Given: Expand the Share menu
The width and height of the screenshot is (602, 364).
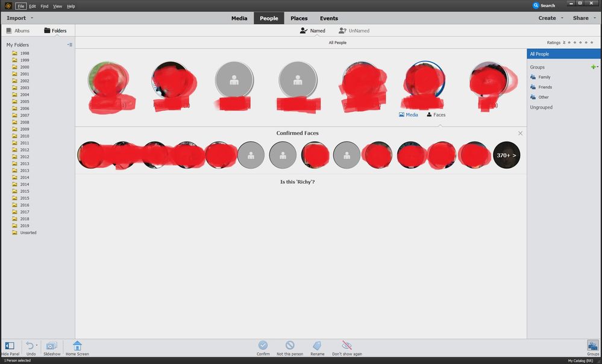Looking at the screenshot, I should click(x=581, y=18).
